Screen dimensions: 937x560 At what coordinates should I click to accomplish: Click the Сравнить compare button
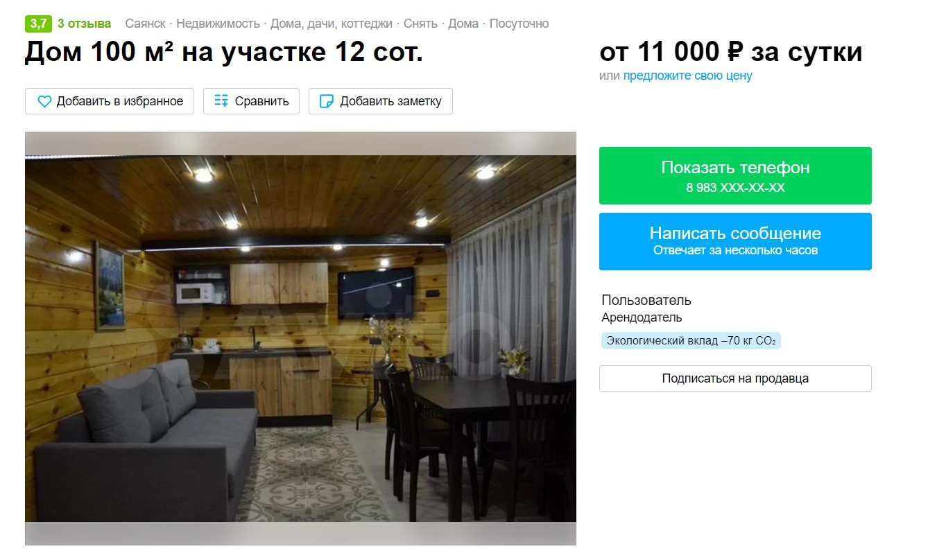[251, 101]
